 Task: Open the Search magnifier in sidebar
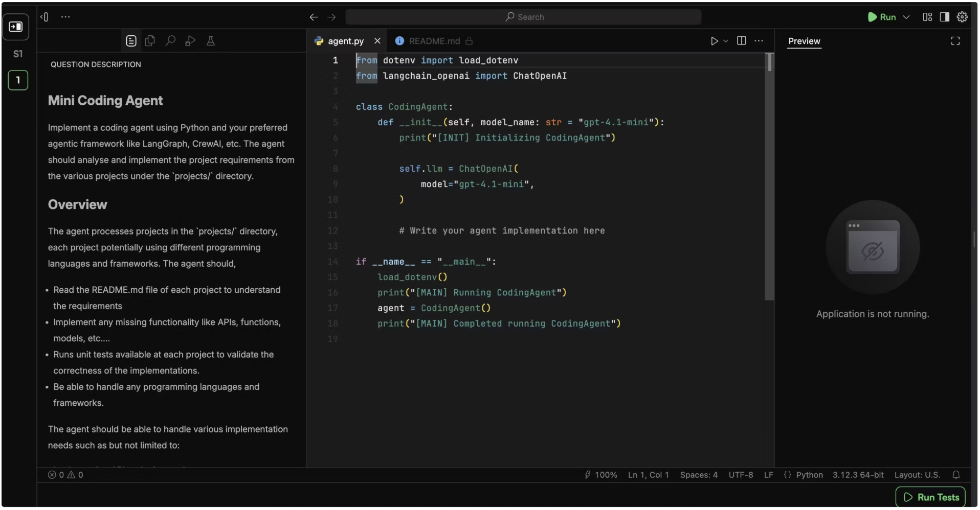(x=170, y=41)
